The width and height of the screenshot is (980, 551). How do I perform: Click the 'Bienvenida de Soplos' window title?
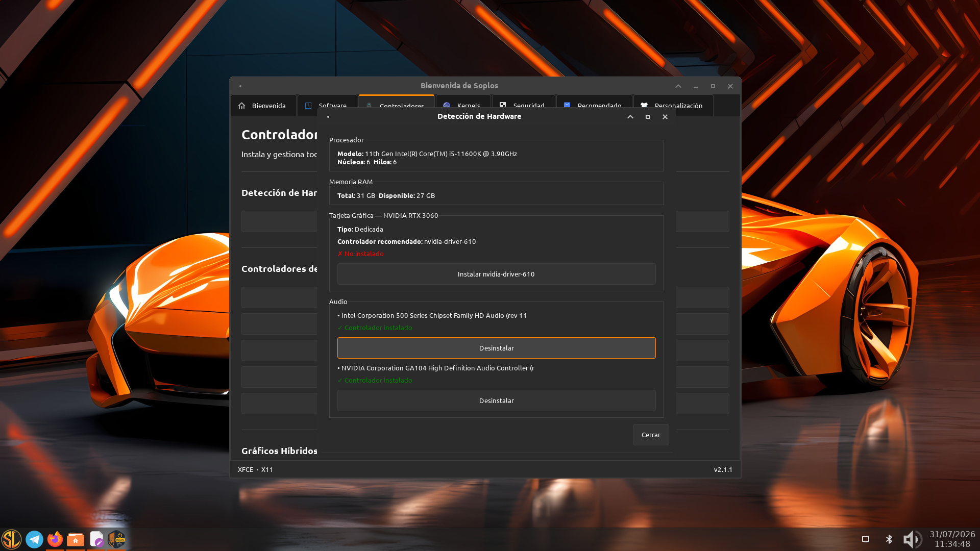[x=459, y=86]
